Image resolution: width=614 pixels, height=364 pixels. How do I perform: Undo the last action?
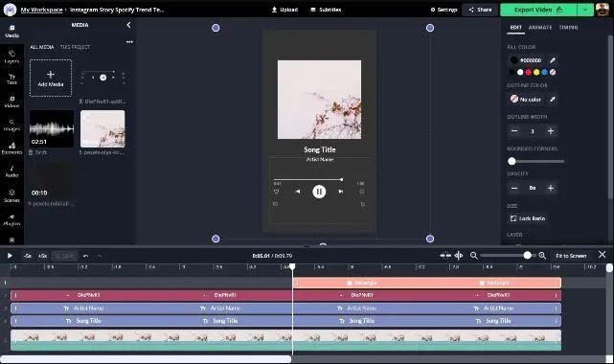(x=85, y=256)
